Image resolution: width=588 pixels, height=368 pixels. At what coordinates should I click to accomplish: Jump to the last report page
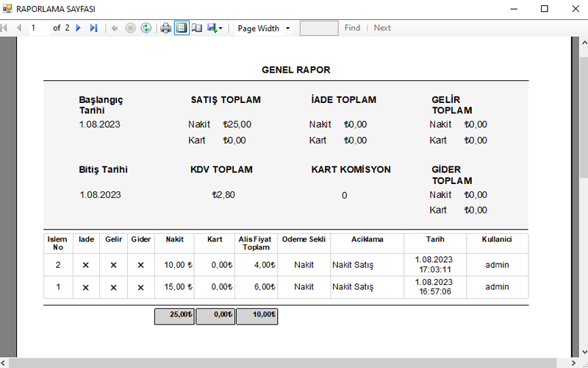93,28
